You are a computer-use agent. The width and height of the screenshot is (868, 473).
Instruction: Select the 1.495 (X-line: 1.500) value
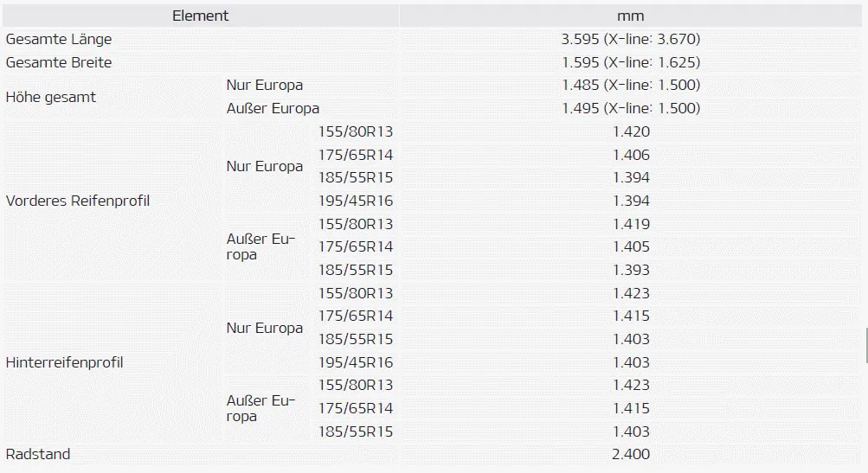click(x=631, y=108)
